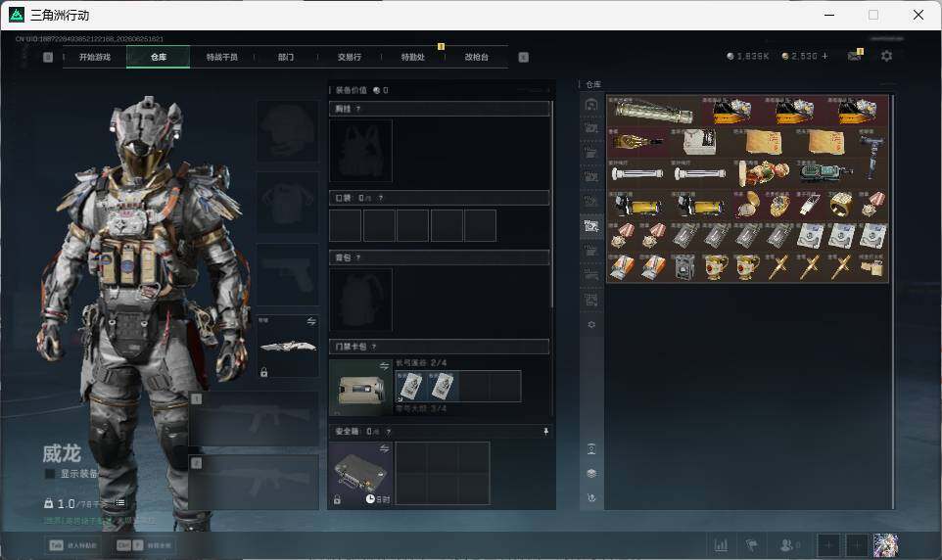Click the swap icon on the knife slot

point(311,321)
